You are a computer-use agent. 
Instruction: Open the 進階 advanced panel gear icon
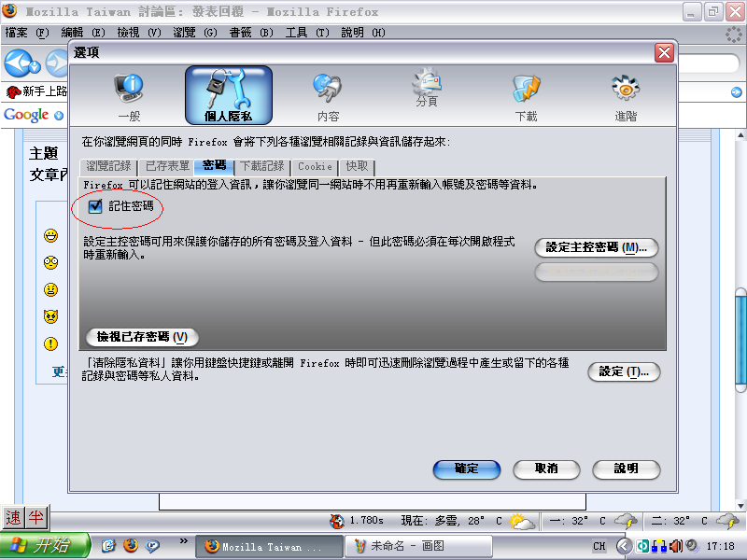(x=626, y=98)
